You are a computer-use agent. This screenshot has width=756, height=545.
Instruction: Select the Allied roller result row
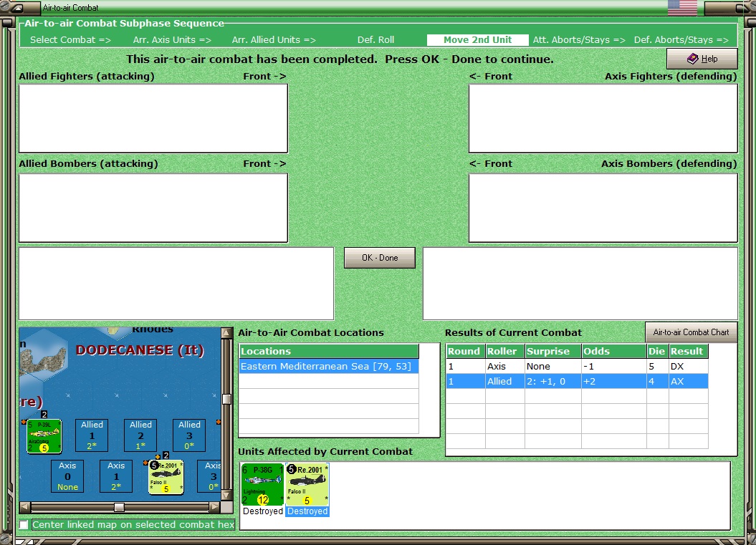coord(577,381)
